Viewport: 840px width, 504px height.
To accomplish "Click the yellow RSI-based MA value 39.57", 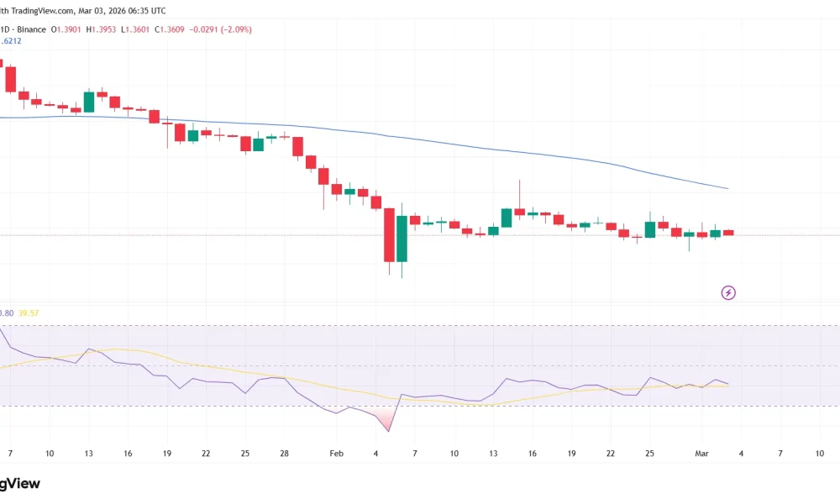I will (27, 311).
